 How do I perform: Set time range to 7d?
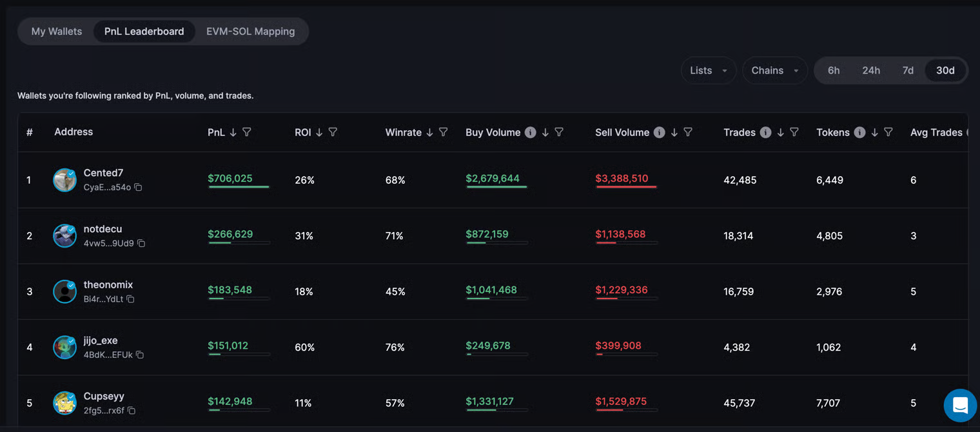pyautogui.click(x=908, y=70)
